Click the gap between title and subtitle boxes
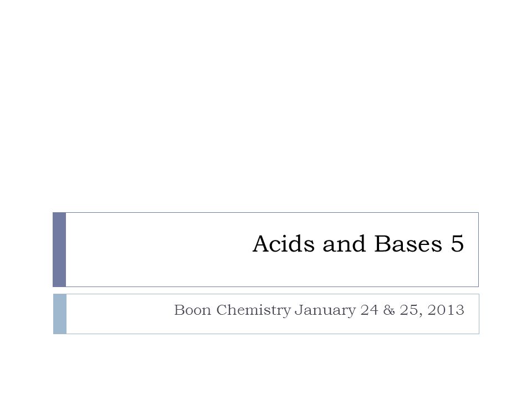The height and width of the screenshot is (399, 532). point(266,290)
